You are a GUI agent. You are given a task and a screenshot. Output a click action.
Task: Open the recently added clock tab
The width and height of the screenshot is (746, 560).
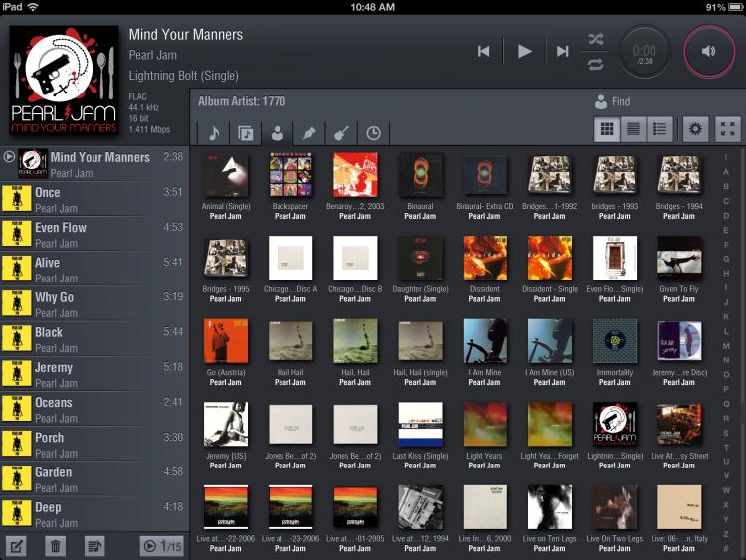pos(373,133)
